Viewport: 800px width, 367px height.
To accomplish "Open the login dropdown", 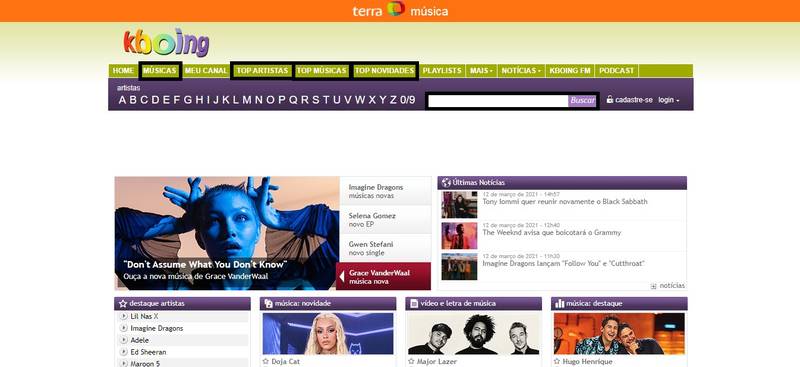I will click(668, 100).
